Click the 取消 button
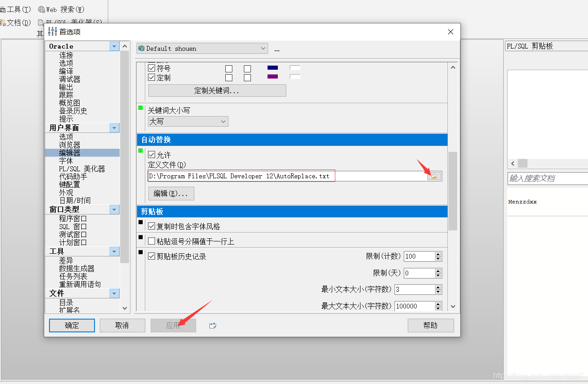Screen dimensions: 588x384 (x=122, y=326)
